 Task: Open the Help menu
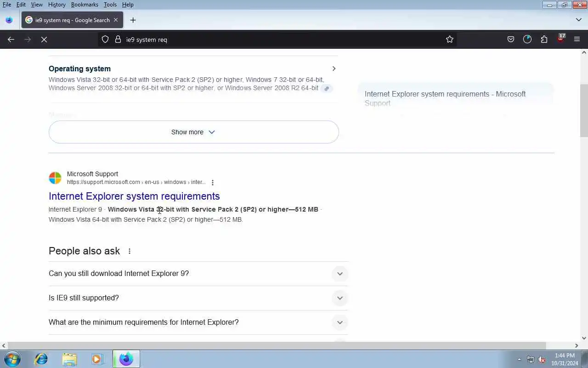(128, 5)
